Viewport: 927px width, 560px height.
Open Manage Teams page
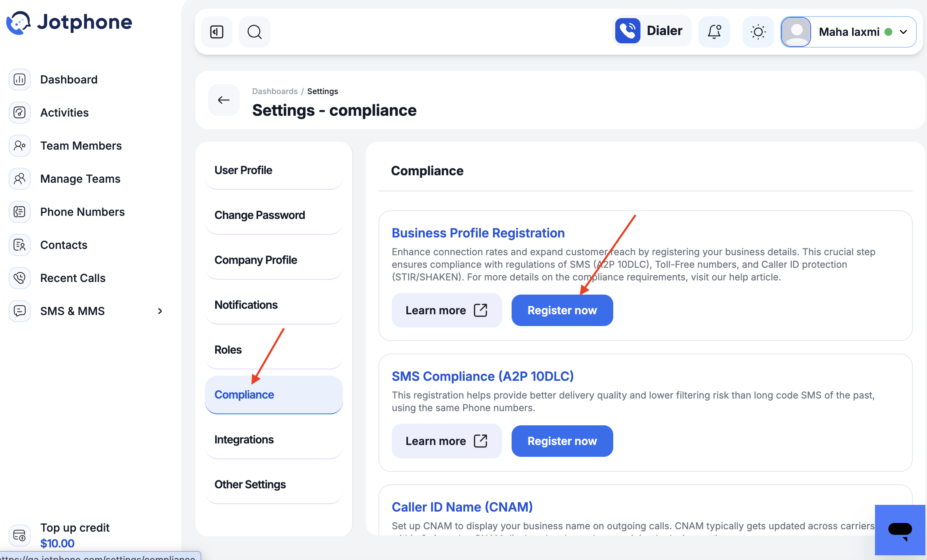point(80,179)
